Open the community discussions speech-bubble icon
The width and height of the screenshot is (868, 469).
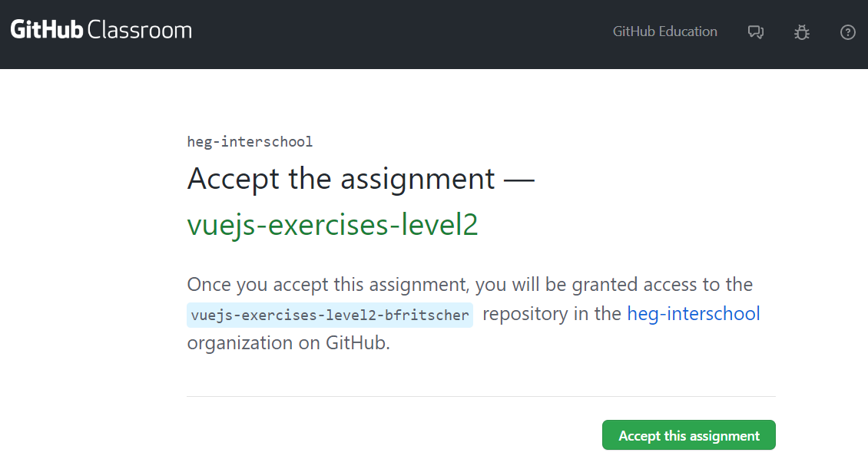[756, 32]
